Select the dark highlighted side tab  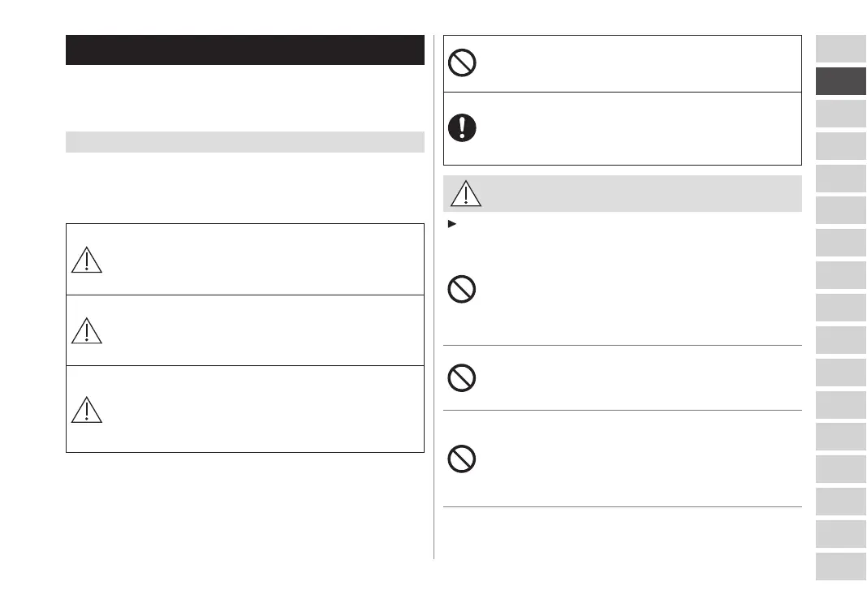[x=840, y=82]
